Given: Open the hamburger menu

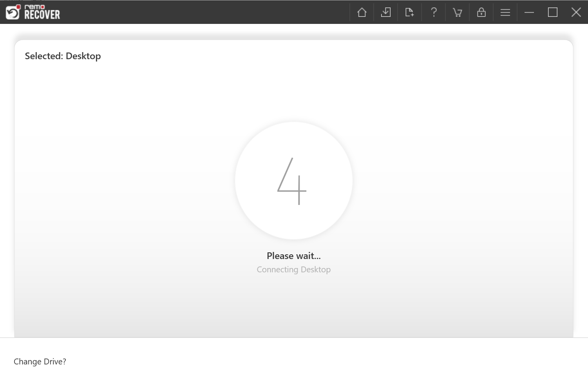Looking at the screenshot, I should (x=505, y=13).
